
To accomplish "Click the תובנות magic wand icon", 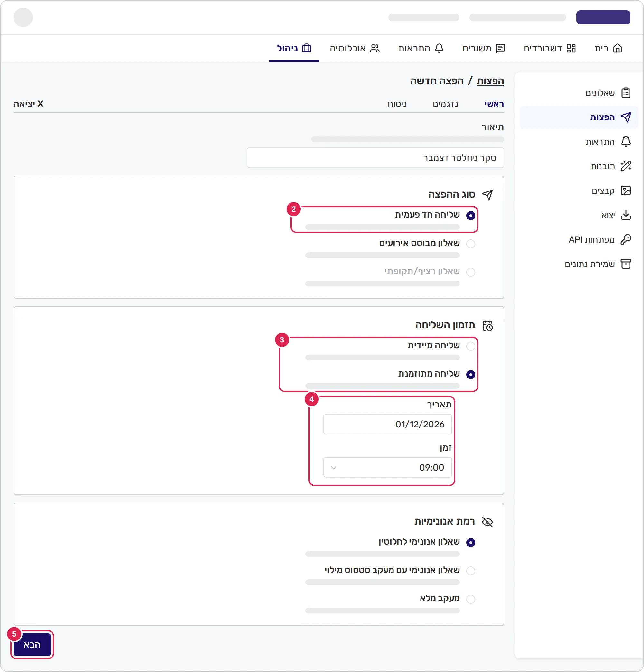I will (626, 166).
